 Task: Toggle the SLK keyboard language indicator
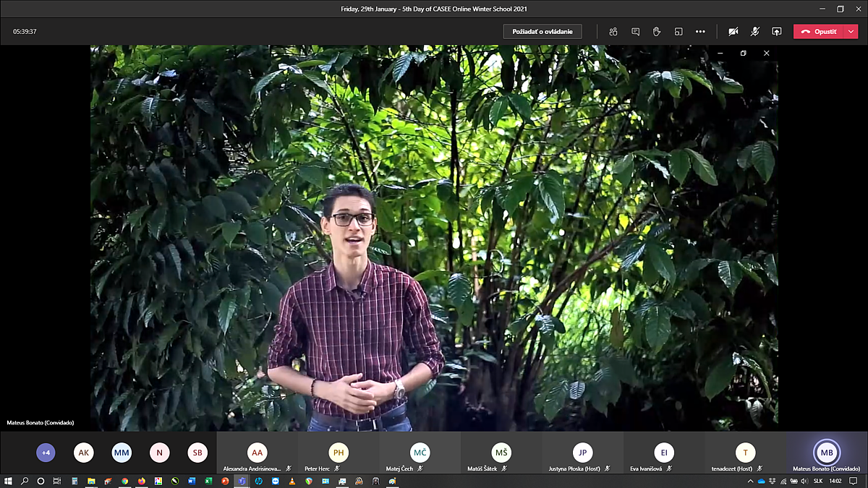[817, 481]
